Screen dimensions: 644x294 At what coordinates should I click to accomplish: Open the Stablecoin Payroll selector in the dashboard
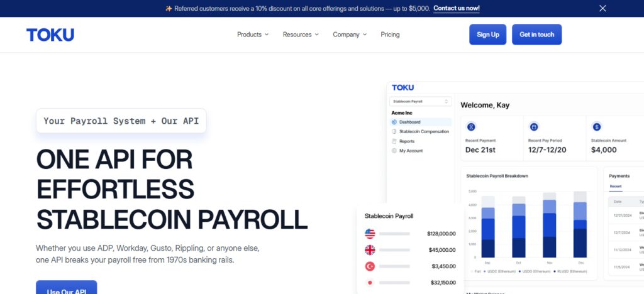click(421, 101)
